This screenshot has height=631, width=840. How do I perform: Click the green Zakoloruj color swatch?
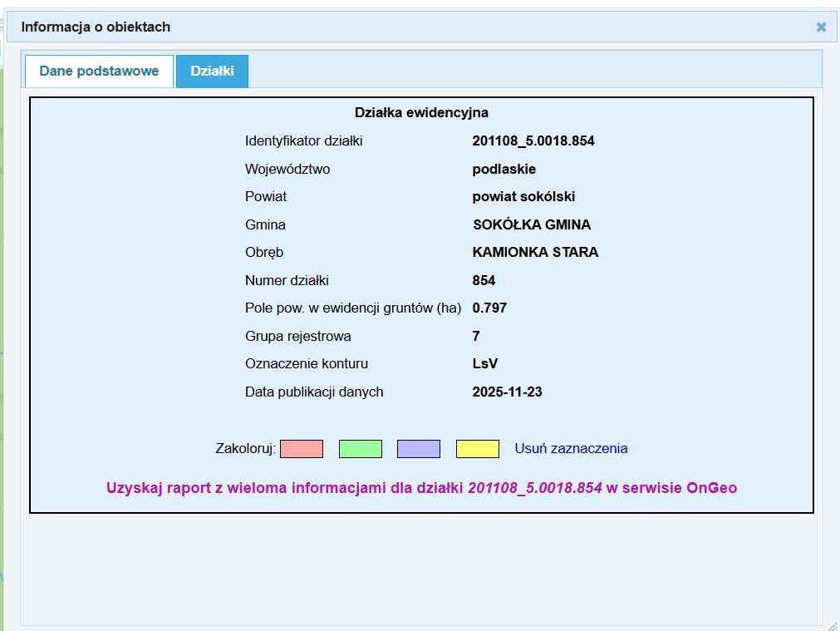361,448
